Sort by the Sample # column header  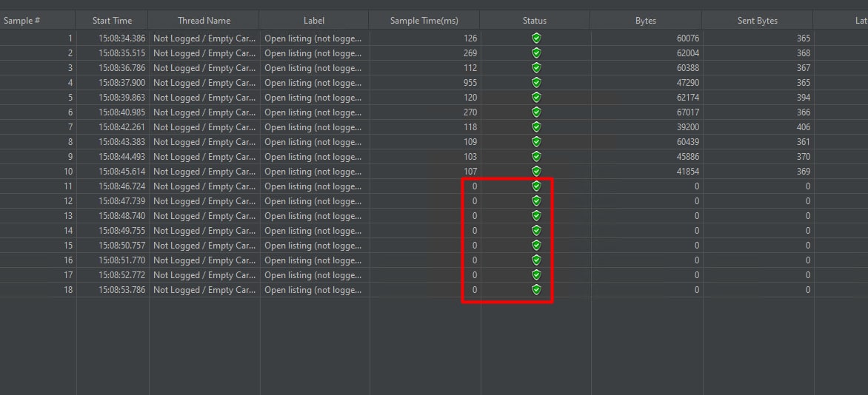pos(37,21)
